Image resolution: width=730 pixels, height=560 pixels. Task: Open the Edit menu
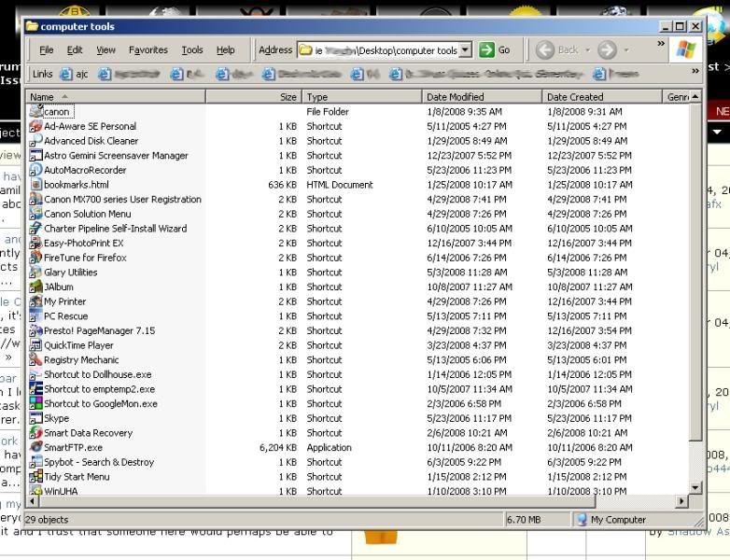pyautogui.click(x=75, y=49)
